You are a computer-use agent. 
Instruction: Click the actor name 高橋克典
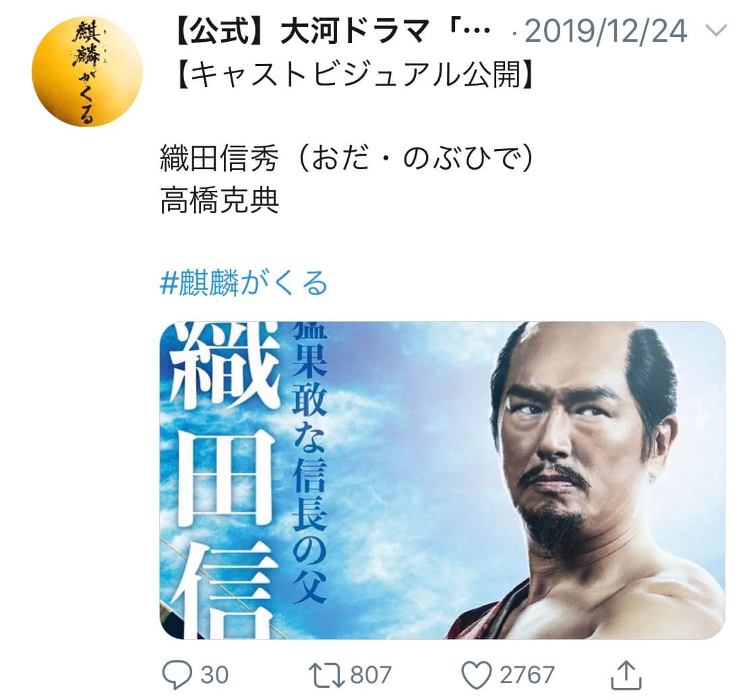coord(219,201)
